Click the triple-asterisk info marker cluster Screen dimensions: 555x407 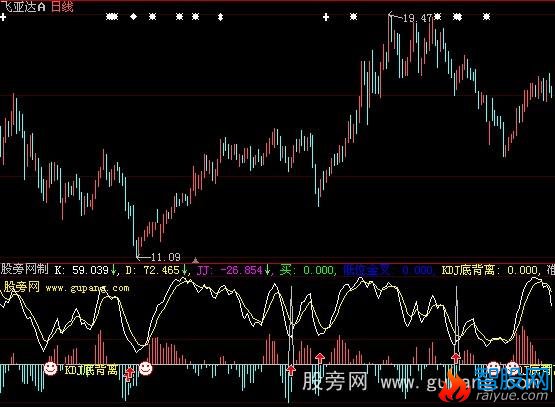tap(112, 16)
